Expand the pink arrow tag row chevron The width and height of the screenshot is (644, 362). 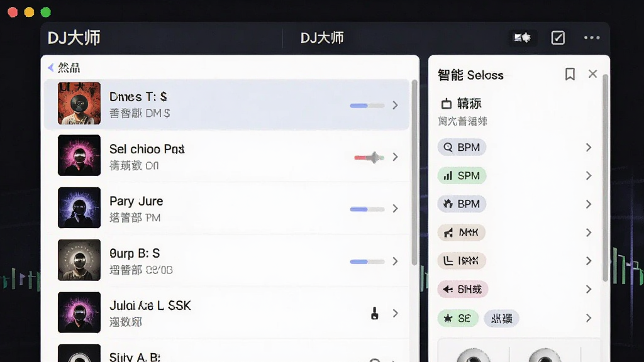click(589, 289)
